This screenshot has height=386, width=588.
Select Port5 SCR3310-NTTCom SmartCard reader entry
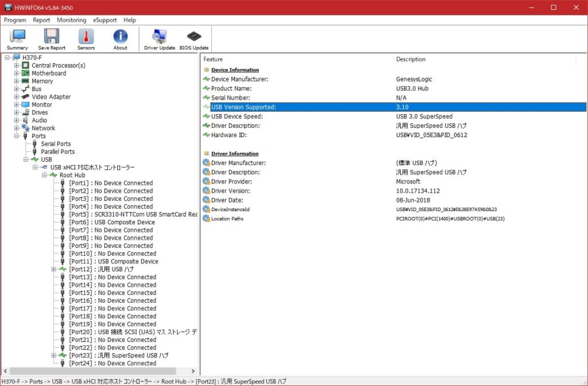click(133, 214)
